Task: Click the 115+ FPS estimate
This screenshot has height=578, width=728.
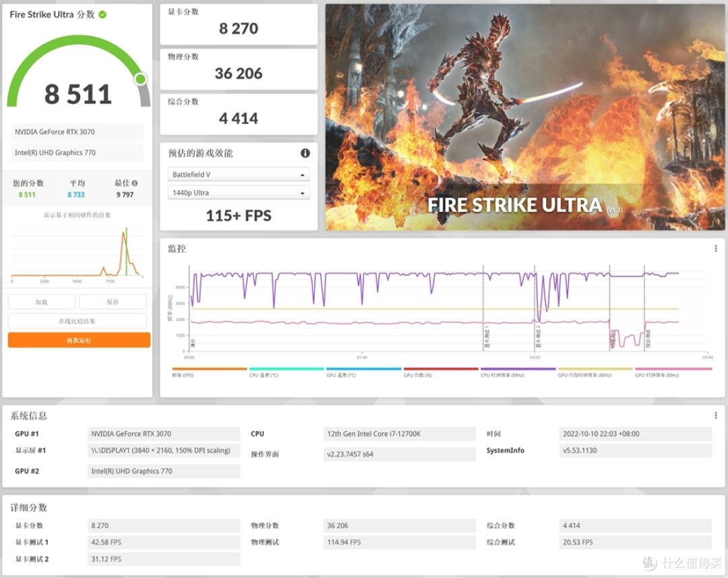Action: click(239, 216)
